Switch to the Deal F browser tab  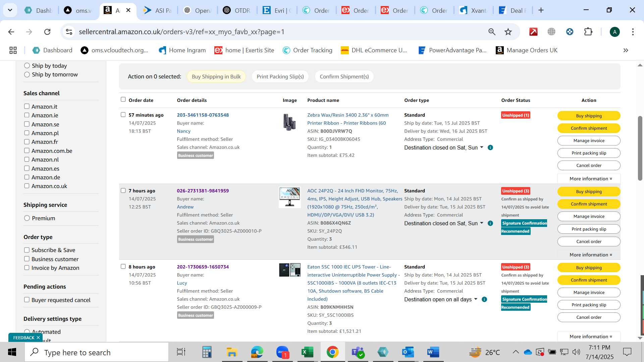[x=512, y=10]
